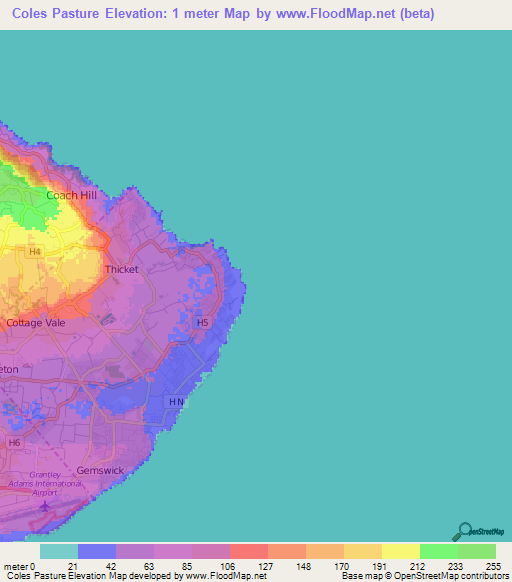512x582 pixels.
Task: Click the Coles Pasture Elevation title
Action: click(x=223, y=13)
